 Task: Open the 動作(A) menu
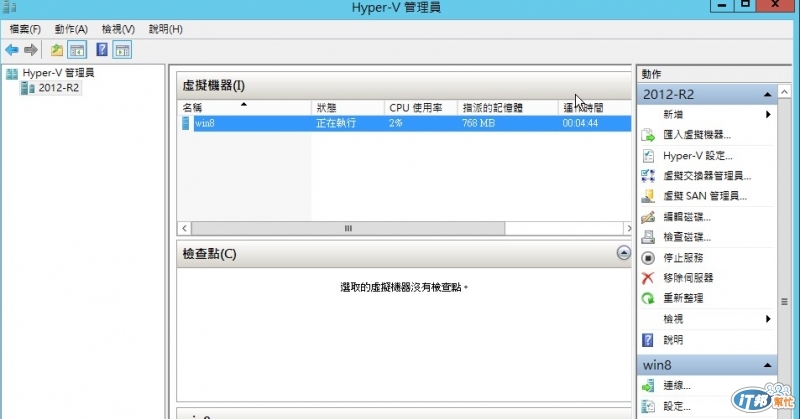pyautogui.click(x=71, y=29)
